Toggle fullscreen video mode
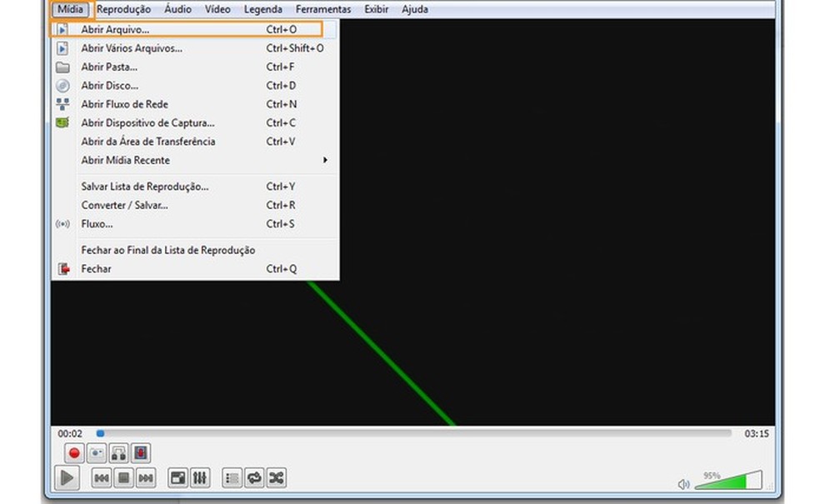 pos(177,478)
